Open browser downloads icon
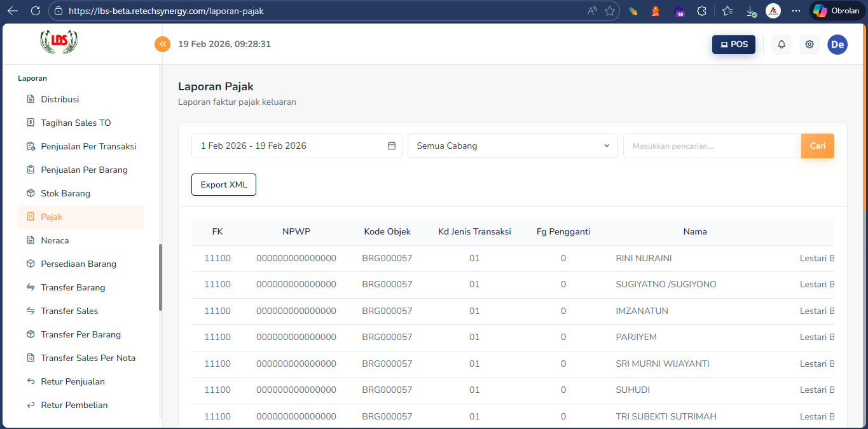Screen dimensions: 868x429 tap(751, 11)
